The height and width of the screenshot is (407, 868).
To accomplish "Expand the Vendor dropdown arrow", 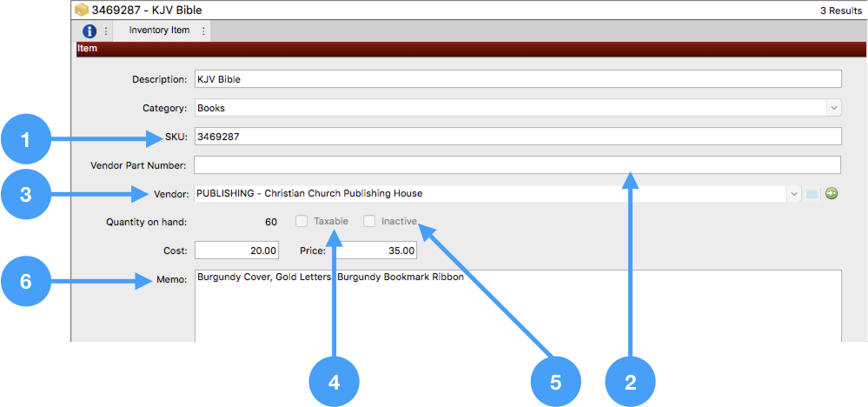I will (x=793, y=194).
